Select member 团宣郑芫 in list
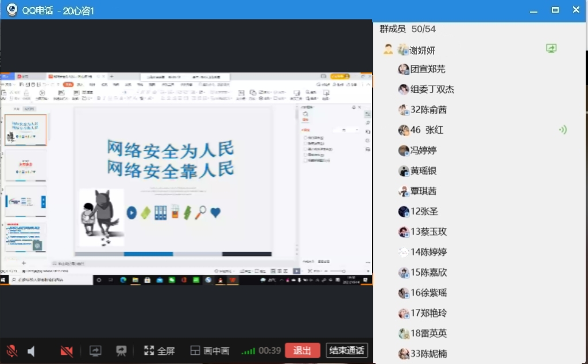 (427, 69)
